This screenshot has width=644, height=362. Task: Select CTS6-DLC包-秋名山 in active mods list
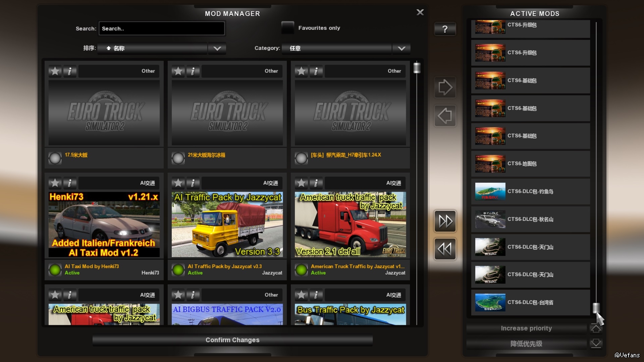530,219
